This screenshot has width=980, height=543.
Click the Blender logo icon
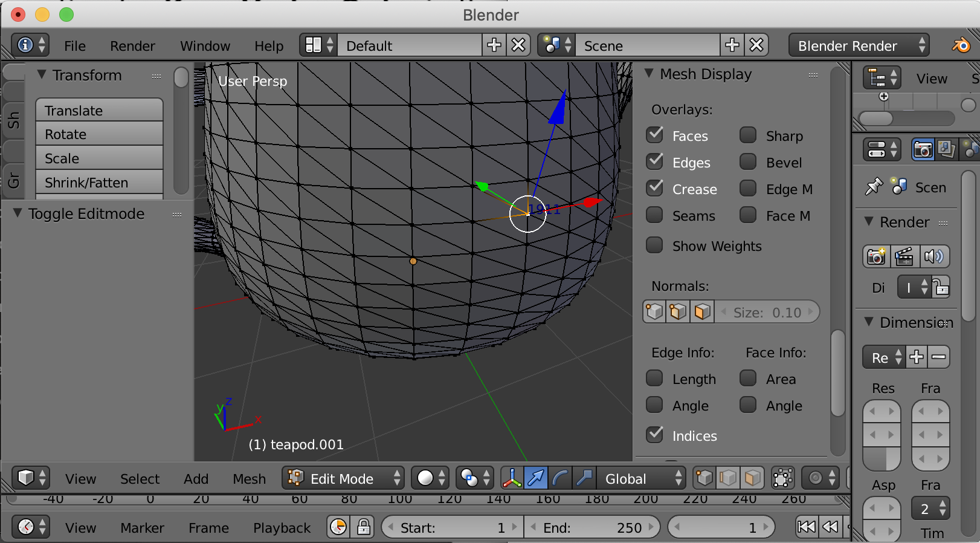pos(961,45)
